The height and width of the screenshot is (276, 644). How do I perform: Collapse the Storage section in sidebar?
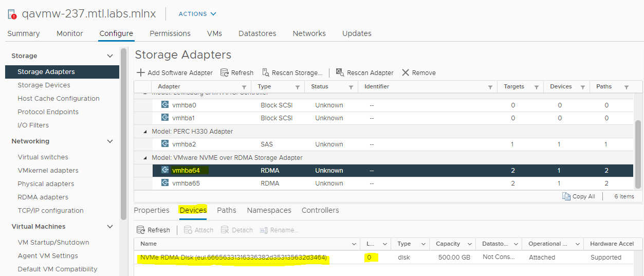pyautogui.click(x=109, y=56)
